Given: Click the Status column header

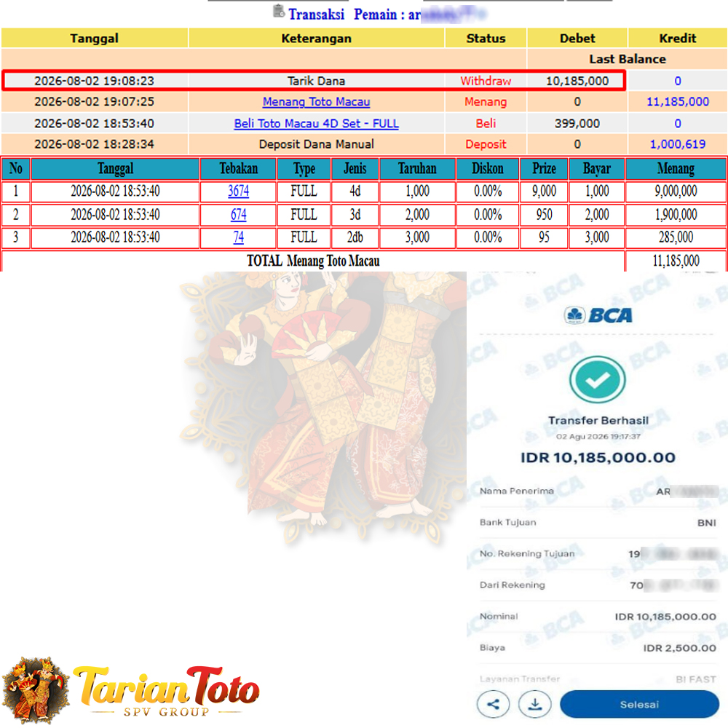Looking at the screenshot, I should (x=486, y=38).
